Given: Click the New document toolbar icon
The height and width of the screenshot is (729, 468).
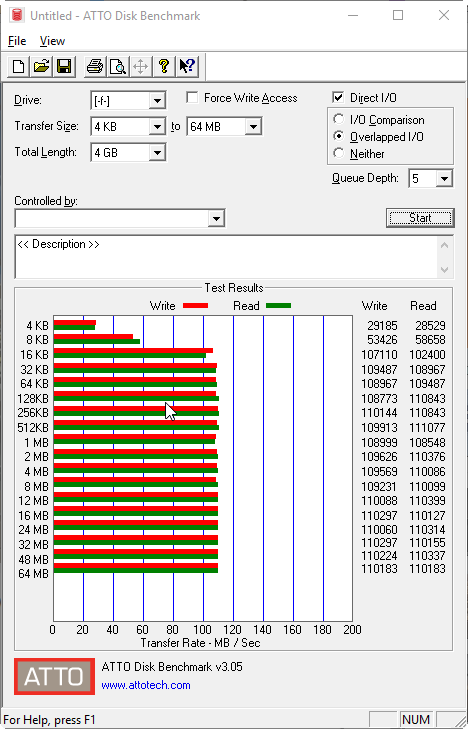Looking at the screenshot, I should [x=19, y=66].
